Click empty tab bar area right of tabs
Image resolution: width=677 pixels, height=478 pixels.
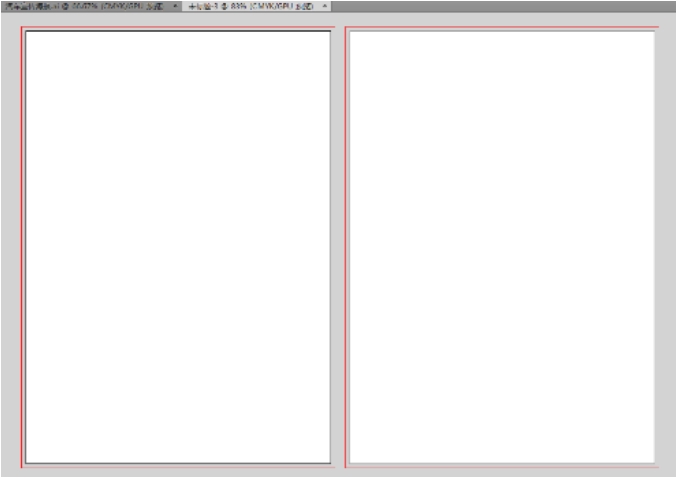click(500, 6)
